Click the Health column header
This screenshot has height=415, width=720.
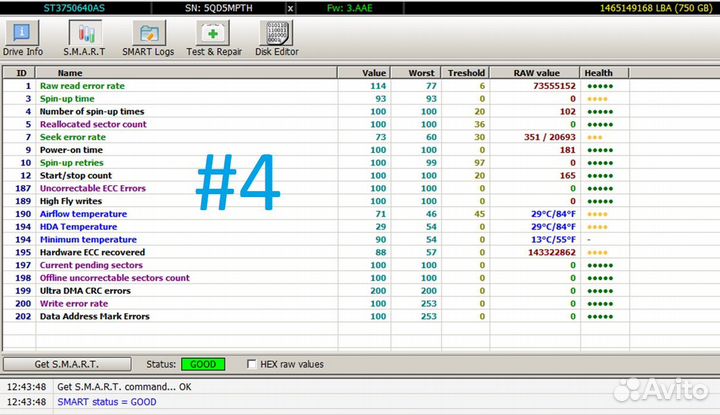(598, 73)
